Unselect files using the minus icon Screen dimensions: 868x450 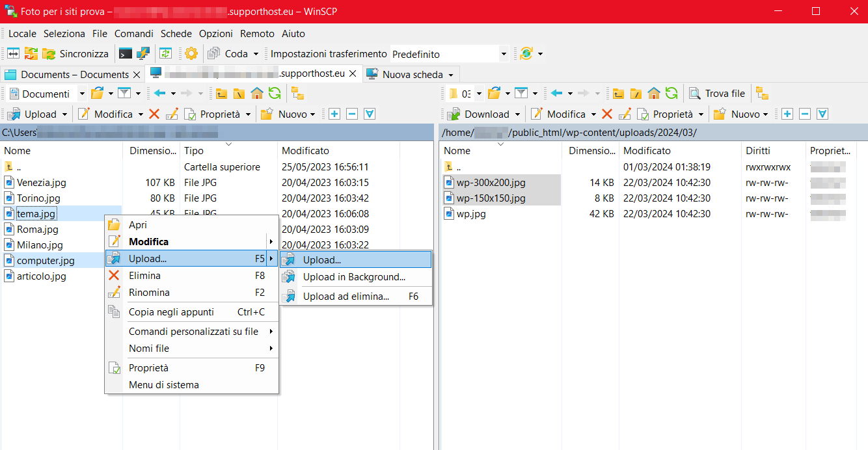point(351,113)
